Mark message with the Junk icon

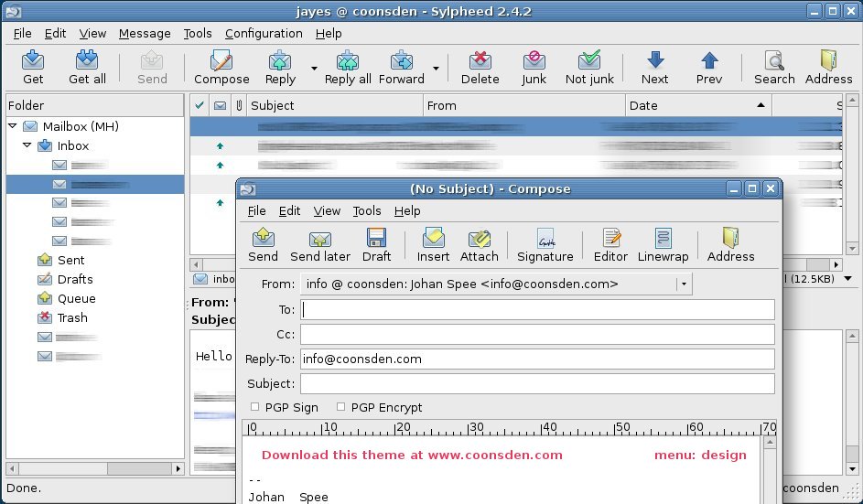(534, 60)
